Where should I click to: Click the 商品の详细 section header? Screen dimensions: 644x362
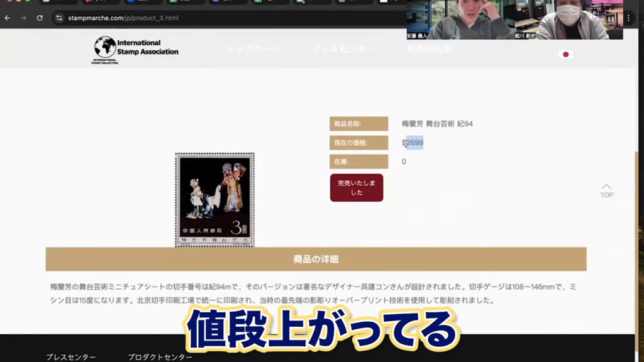point(316,259)
